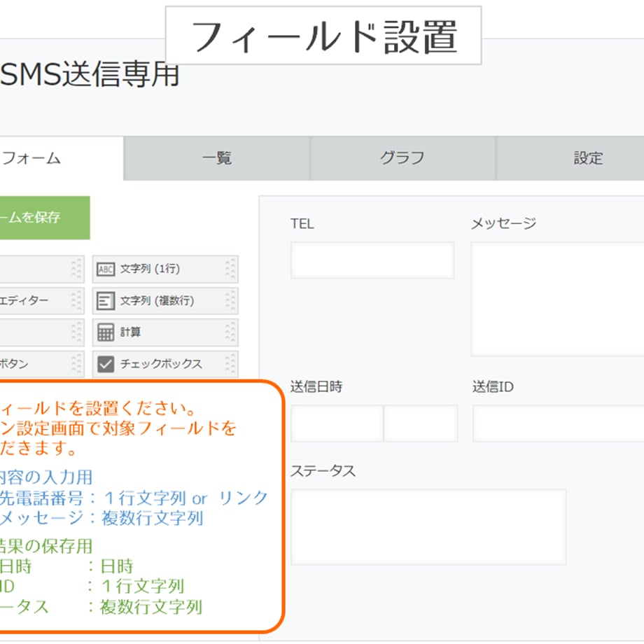Click the エディター field item
The height and width of the screenshot is (644, 644).
click(42, 301)
